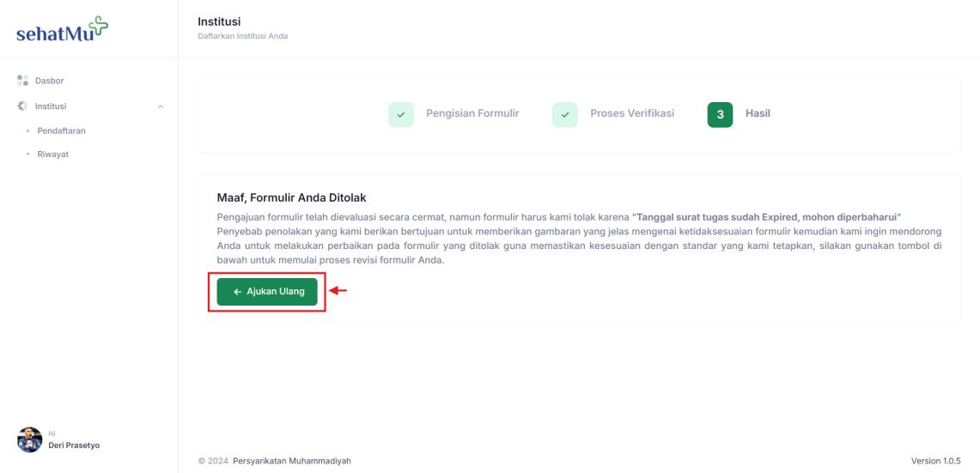Click the step 3 Hasil number badge

pyautogui.click(x=720, y=115)
